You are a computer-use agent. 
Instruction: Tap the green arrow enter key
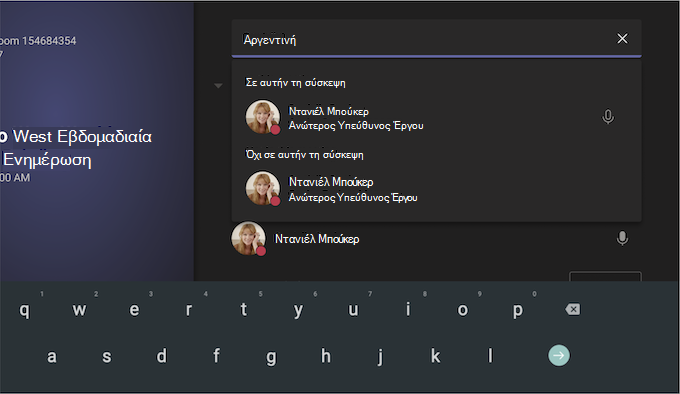559,355
